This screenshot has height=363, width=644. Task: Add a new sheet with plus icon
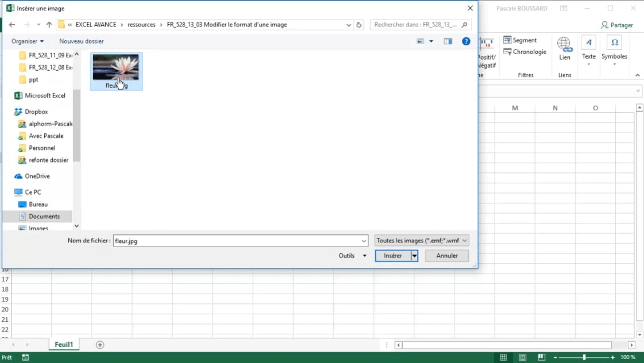coord(100,345)
